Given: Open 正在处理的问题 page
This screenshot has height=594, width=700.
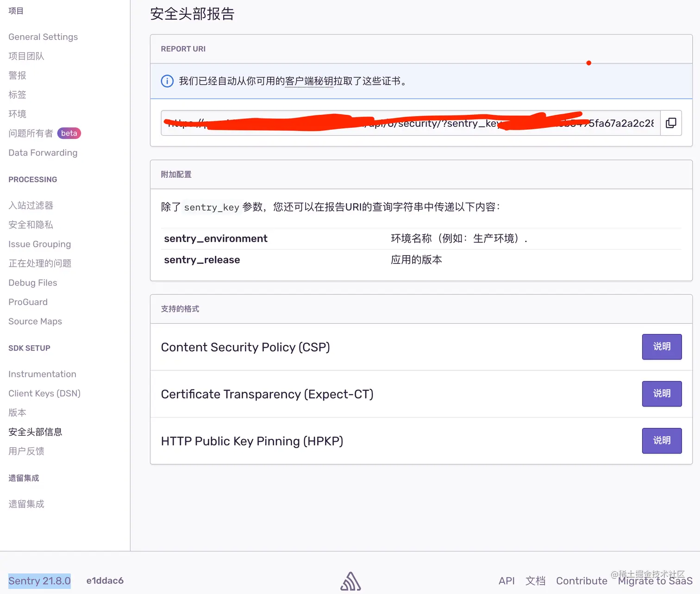Looking at the screenshot, I should click(40, 263).
